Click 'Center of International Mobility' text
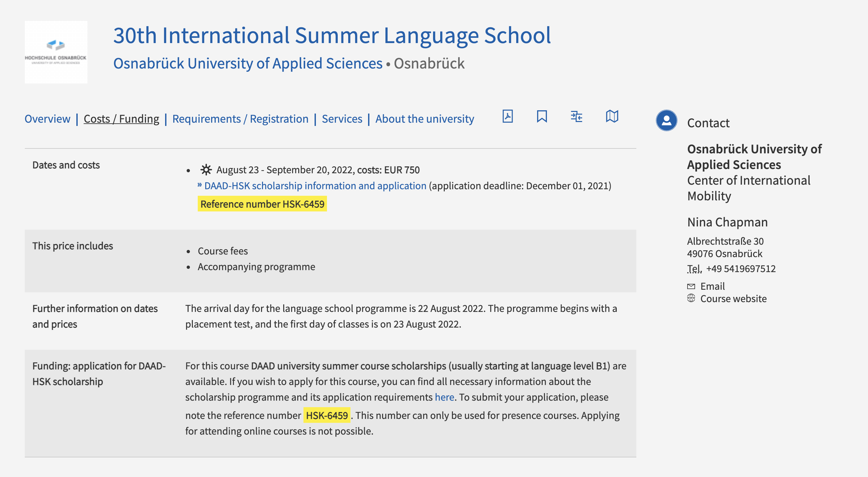 click(749, 188)
